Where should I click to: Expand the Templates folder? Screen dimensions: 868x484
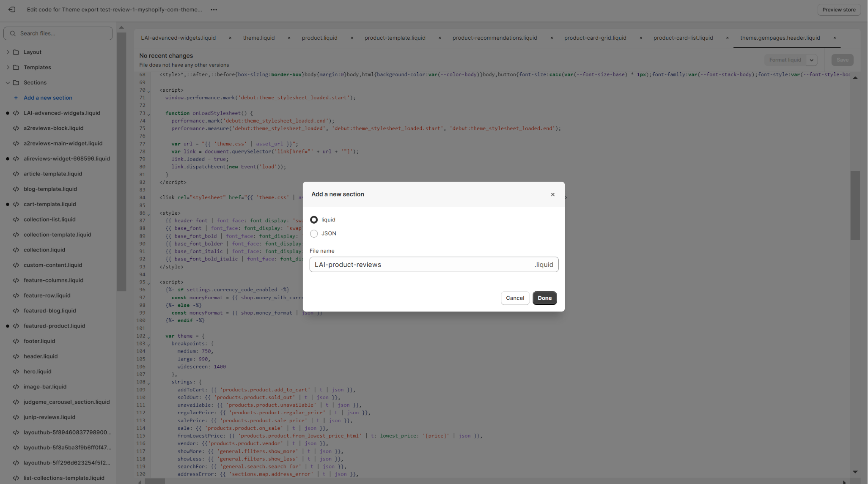click(x=8, y=67)
